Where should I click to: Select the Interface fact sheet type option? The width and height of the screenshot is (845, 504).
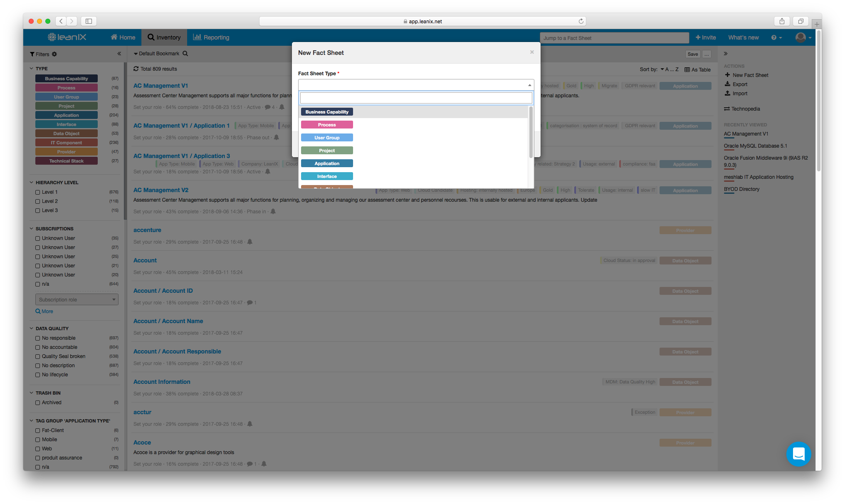click(x=327, y=176)
